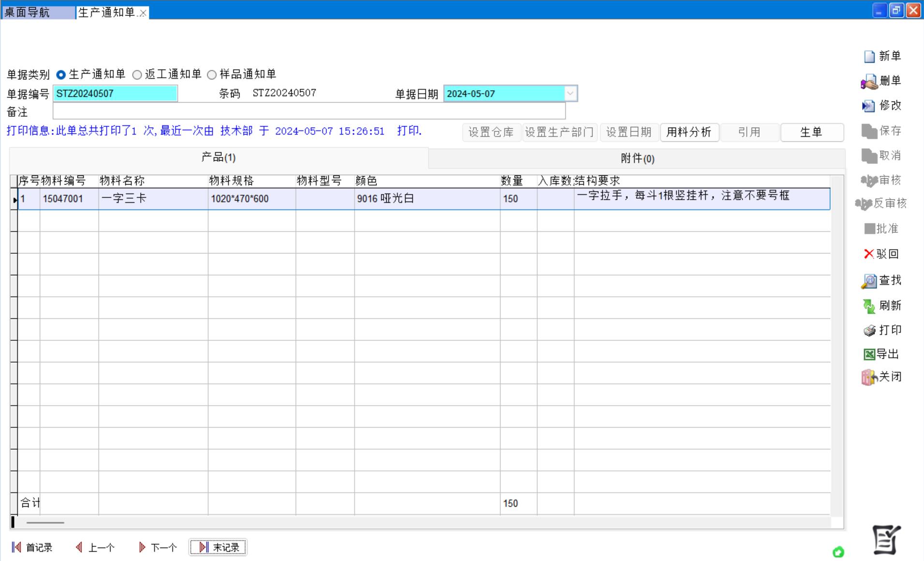This screenshot has width=924, height=561.
Task: Click the 驳回 red X icon
Action: (868, 254)
